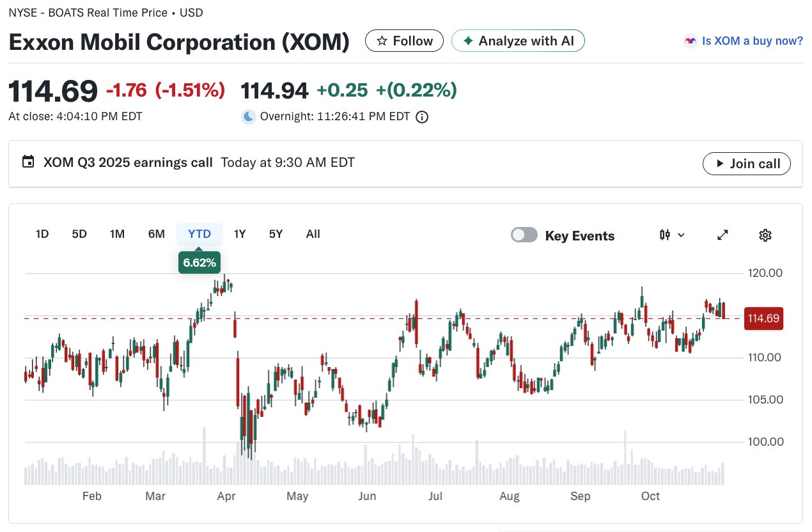This screenshot has width=812, height=532.
Task: Select the 1D chart range
Action: [42, 234]
